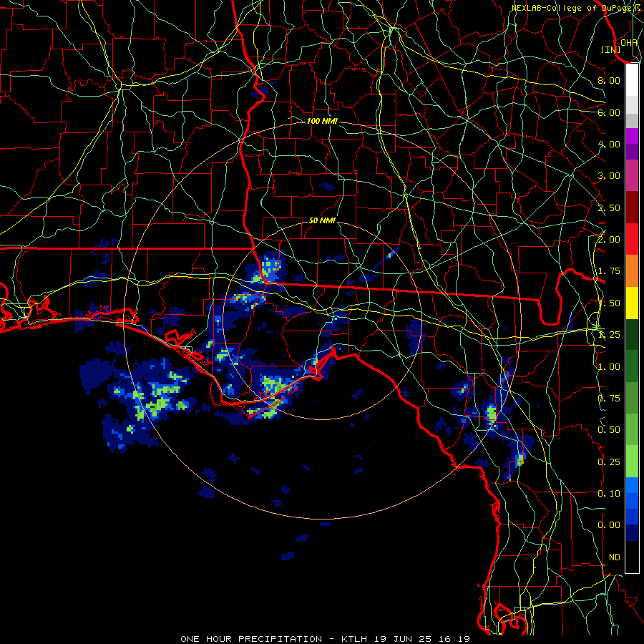Click the '1.00' legend value
The height and width of the screenshot is (644, 644).
[x=609, y=367]
